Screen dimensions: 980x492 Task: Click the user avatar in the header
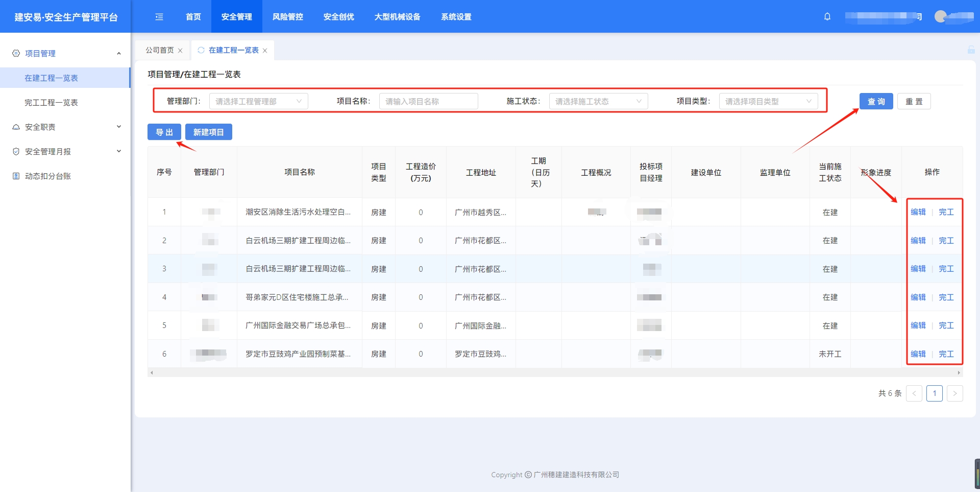click(941, 16)
